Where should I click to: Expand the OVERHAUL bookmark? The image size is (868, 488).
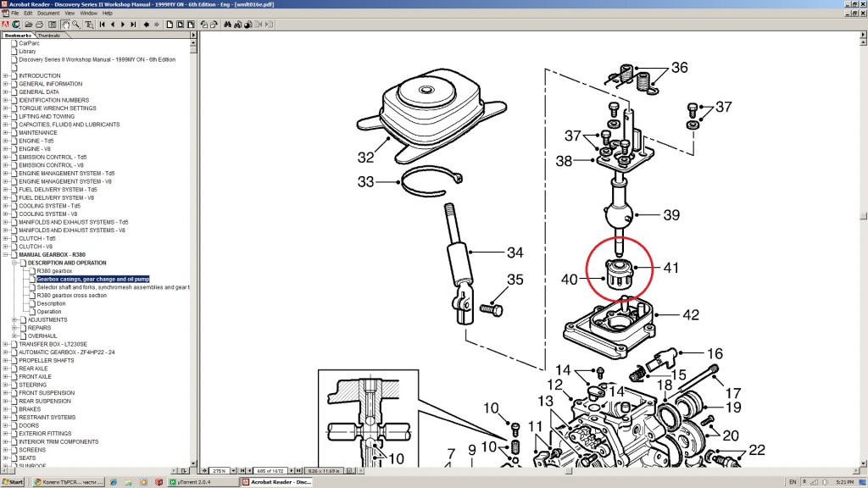(14, 335)
